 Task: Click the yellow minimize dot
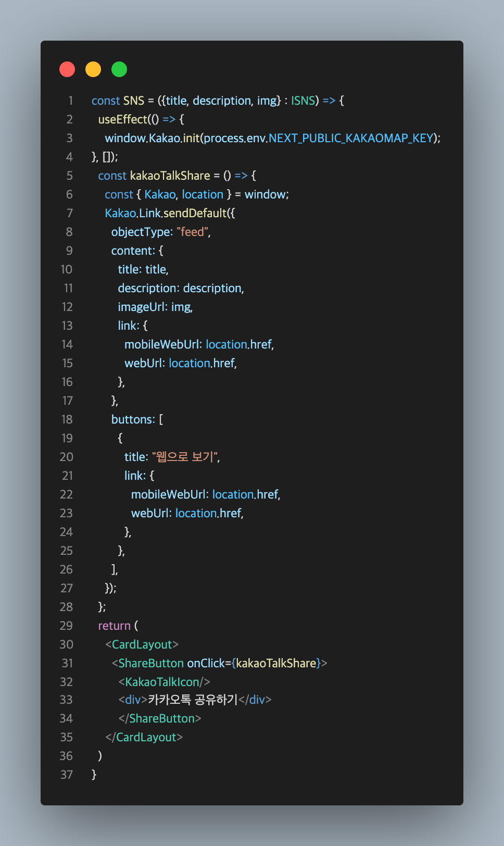93,69
